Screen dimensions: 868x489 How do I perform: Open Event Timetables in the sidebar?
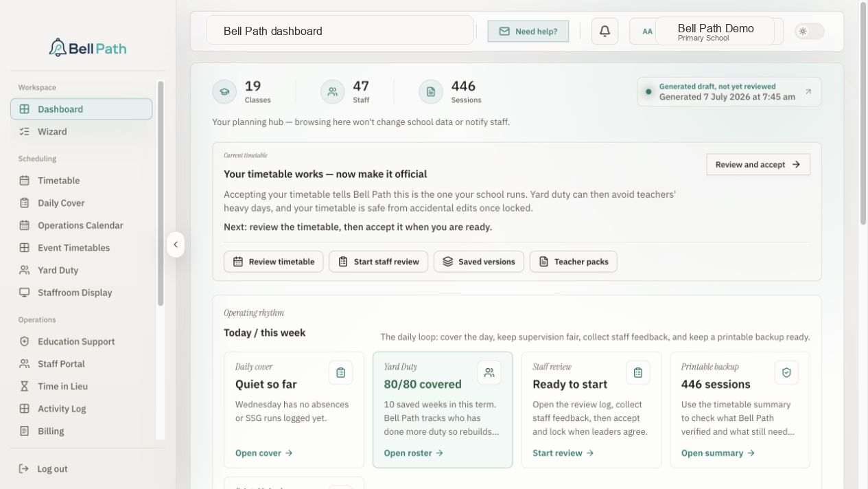coord(81,248)
